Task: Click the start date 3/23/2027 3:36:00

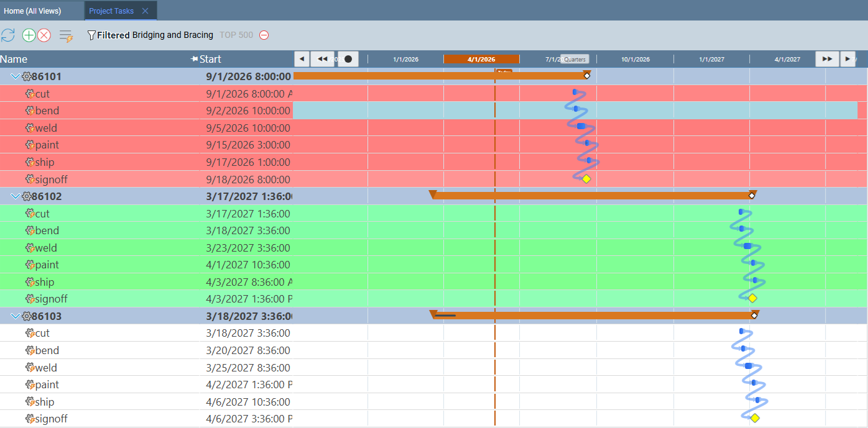Action: (248, 248)
